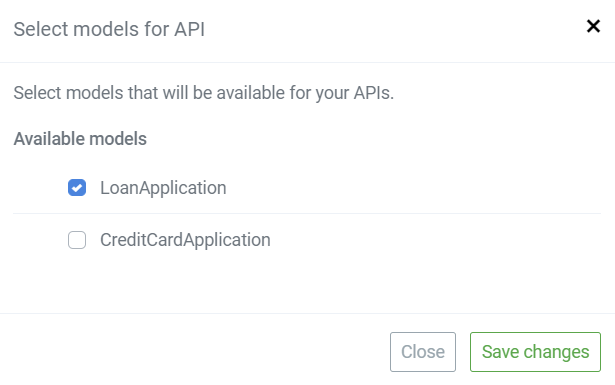Viewport: 615px width, 385px height.
Task: Deselect LoanApplication model for the API
Action: pyautogui.click(x=77, y=187)
